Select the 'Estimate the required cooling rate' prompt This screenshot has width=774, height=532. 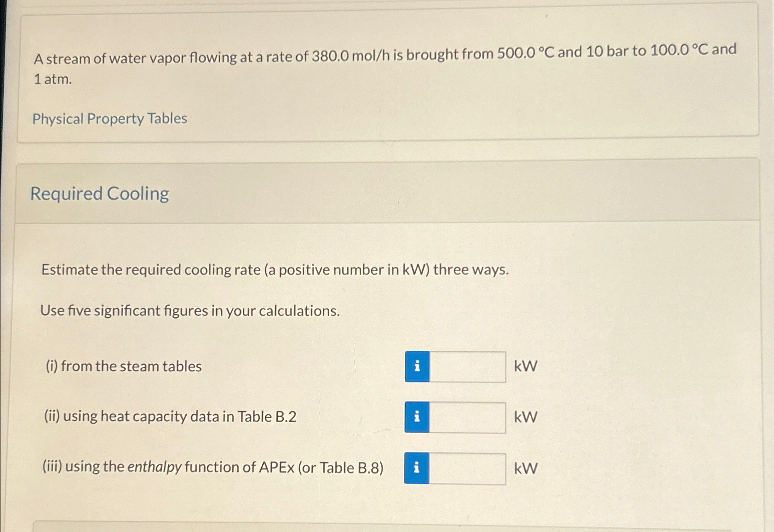275,270
